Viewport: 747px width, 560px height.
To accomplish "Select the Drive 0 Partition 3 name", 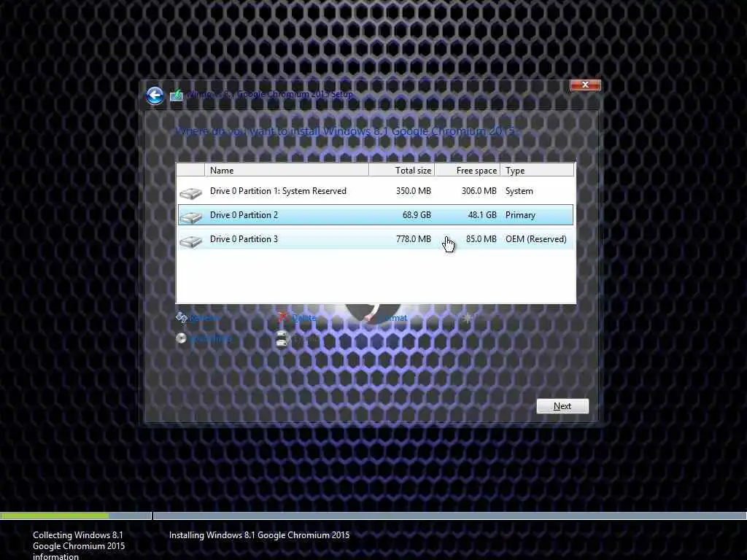I will (x=244, y=239).
